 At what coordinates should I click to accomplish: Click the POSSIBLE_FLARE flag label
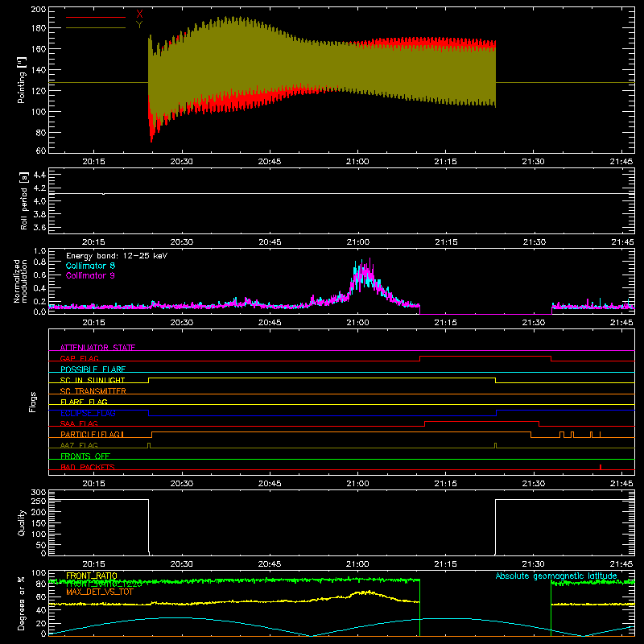93,369
